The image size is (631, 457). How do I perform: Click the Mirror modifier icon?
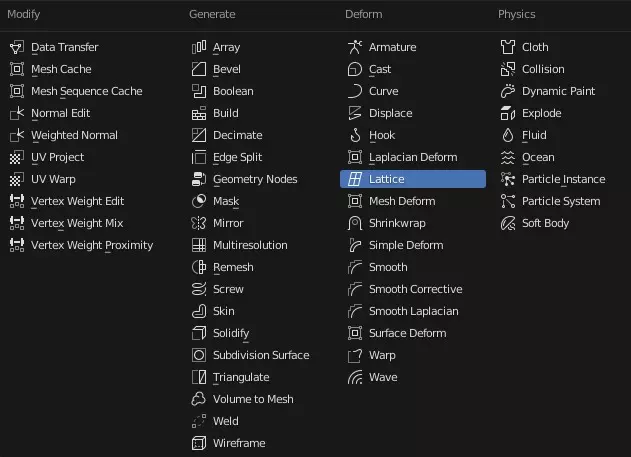click(x=199, y=223)
